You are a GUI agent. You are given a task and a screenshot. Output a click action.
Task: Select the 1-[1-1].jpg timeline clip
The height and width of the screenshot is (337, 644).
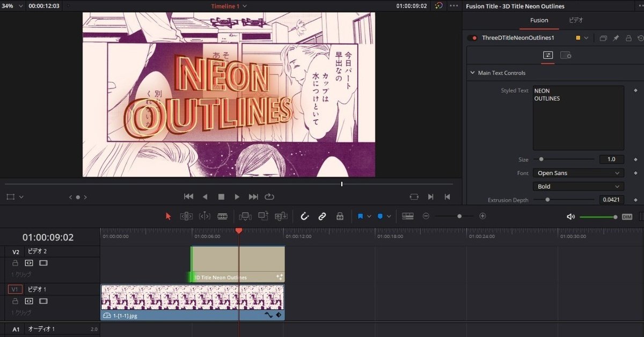tap(192, 303)
